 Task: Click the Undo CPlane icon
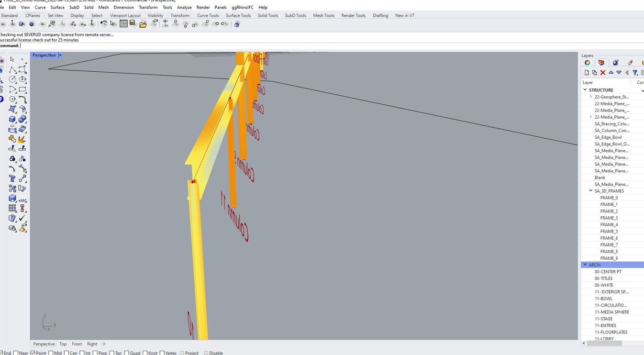tap(104, 23)
